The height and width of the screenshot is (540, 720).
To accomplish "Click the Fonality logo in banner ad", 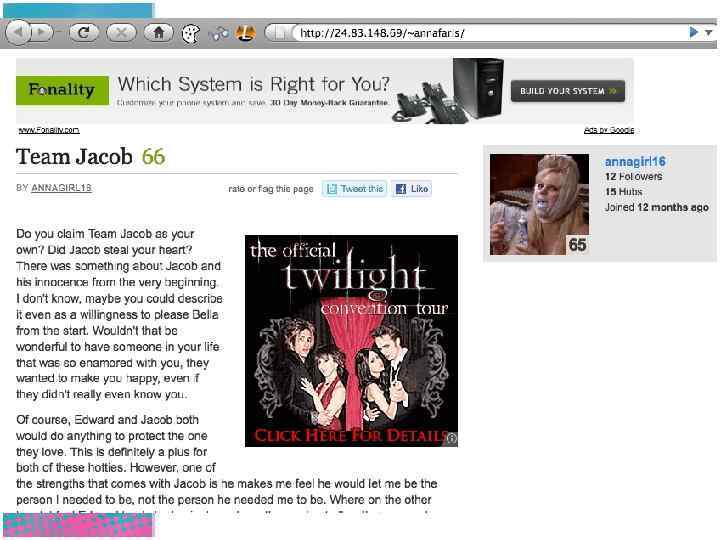I will click(x=62, y=90).
